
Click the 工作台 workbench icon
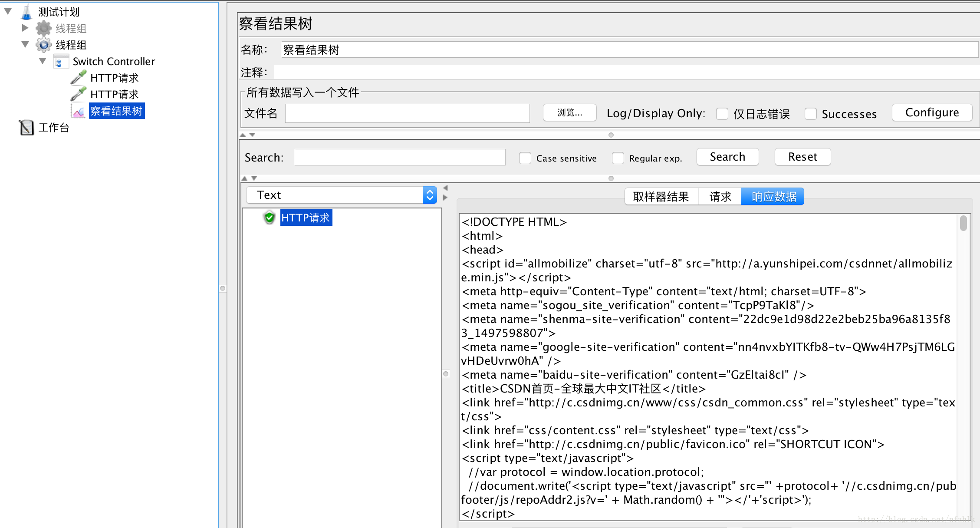[x=26, y=127]
